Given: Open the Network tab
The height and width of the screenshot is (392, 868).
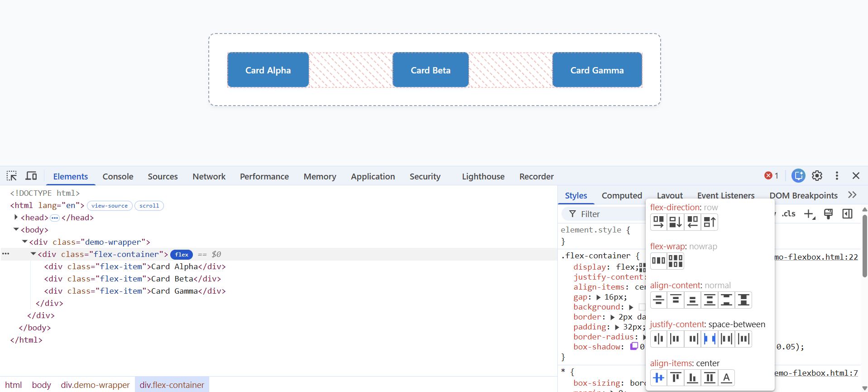Looking at the screenshot, I should pos(209,176).
